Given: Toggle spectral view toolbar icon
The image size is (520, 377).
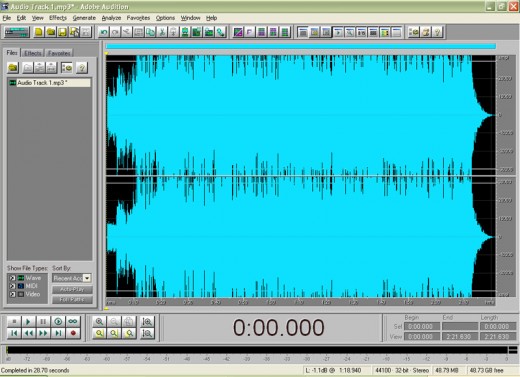Looking at the screenshot, I should coord(238,32).
